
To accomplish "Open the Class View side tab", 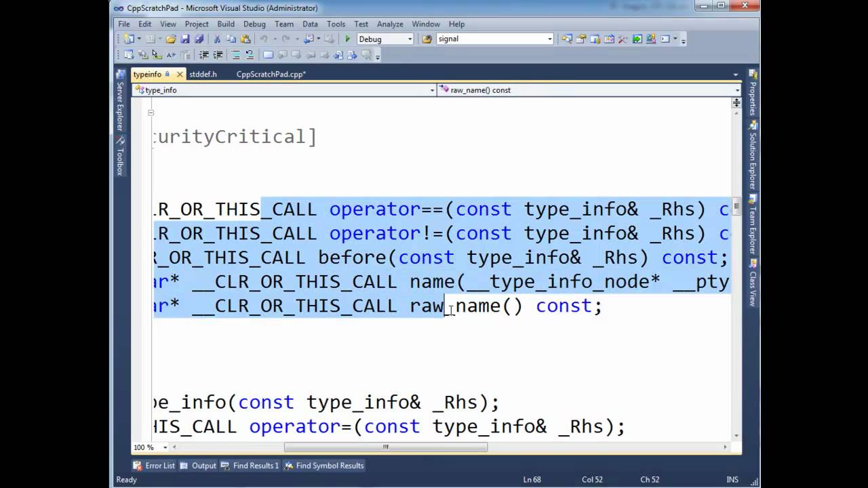I will (753, 284).
